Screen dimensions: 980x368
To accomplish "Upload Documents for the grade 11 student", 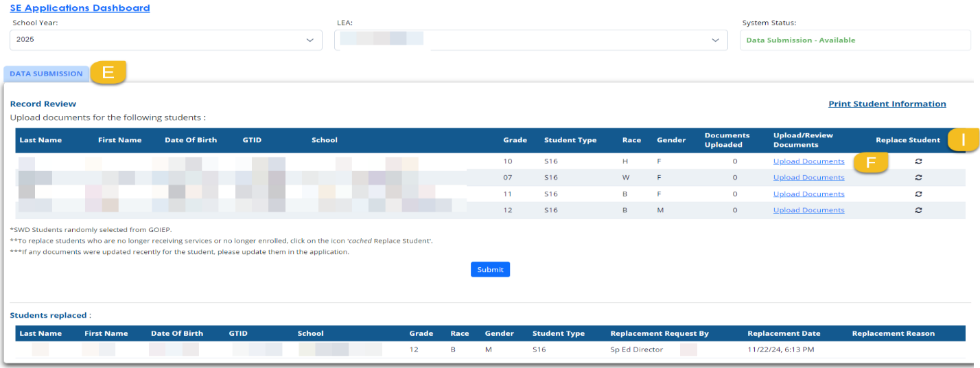I will click(x=808, y=194).
